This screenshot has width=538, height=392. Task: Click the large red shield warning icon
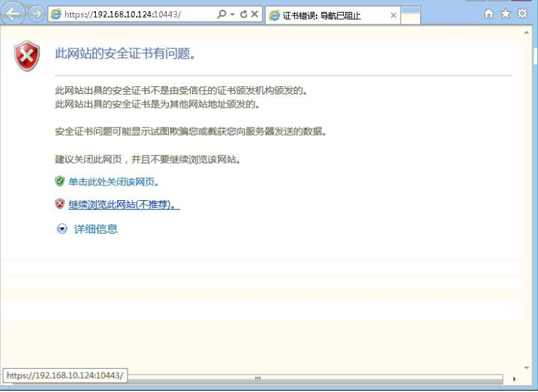click(27, 56)
